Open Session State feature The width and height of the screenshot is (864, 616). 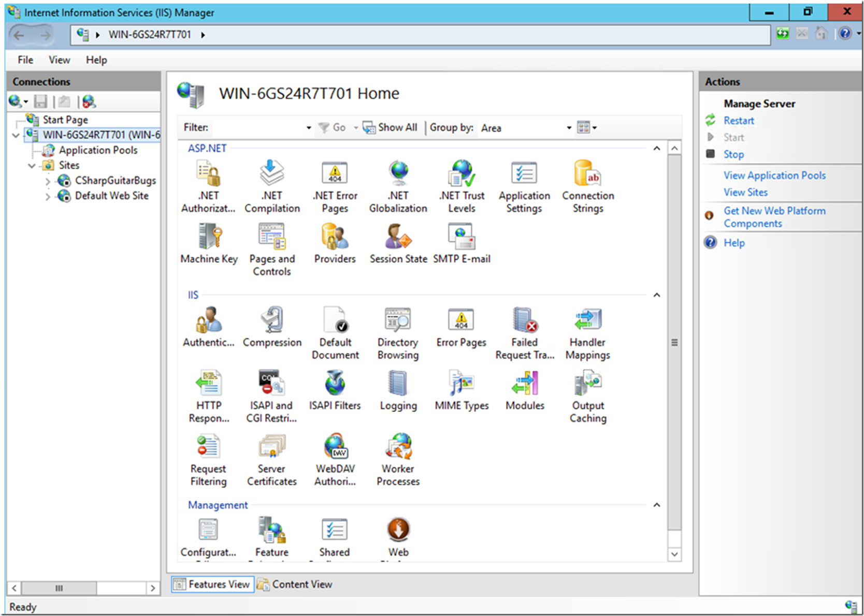398,244
